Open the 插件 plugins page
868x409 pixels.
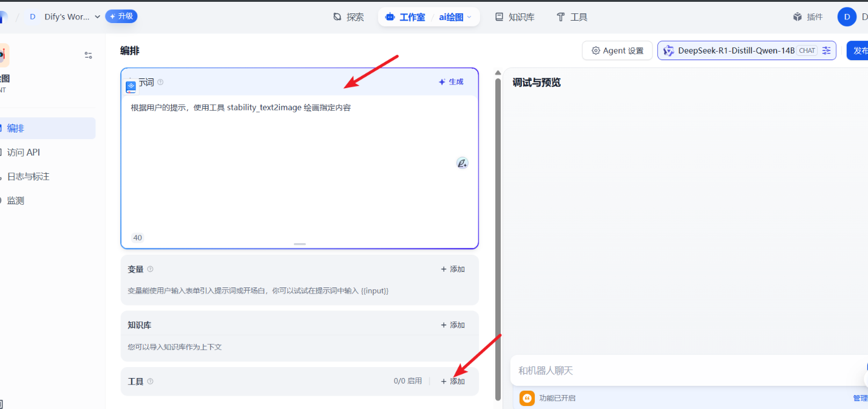pos(808,17)
